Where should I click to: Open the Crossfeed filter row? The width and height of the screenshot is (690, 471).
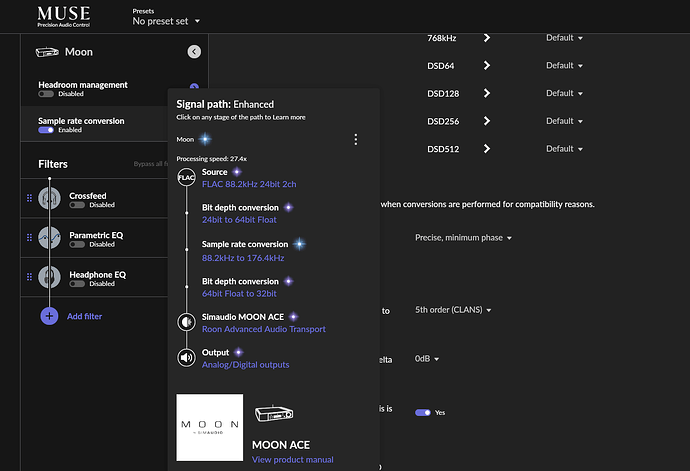[94, 198]
